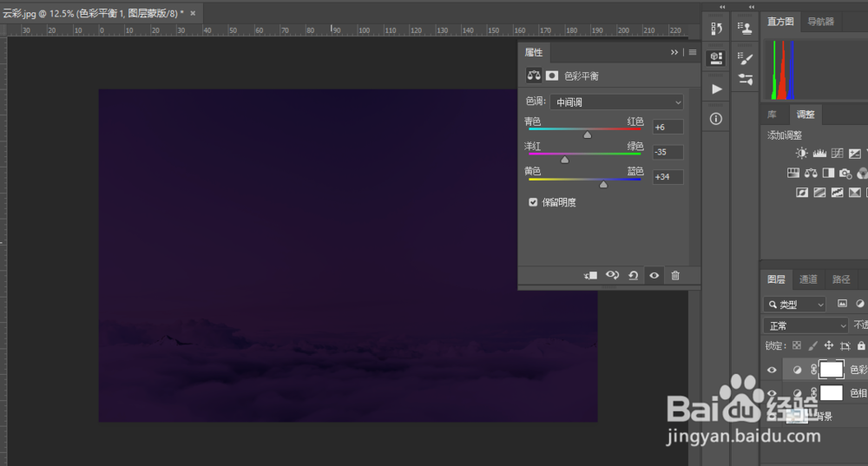The image size is (868, 466).
Task: Open the Properties panel icon in dock
Action: [716, 57]
